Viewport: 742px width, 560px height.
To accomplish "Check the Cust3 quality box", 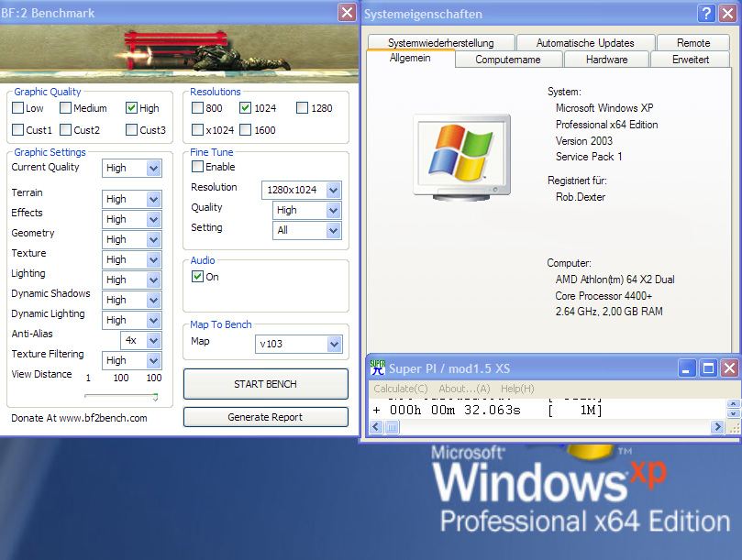I will (x=131, y=129).
